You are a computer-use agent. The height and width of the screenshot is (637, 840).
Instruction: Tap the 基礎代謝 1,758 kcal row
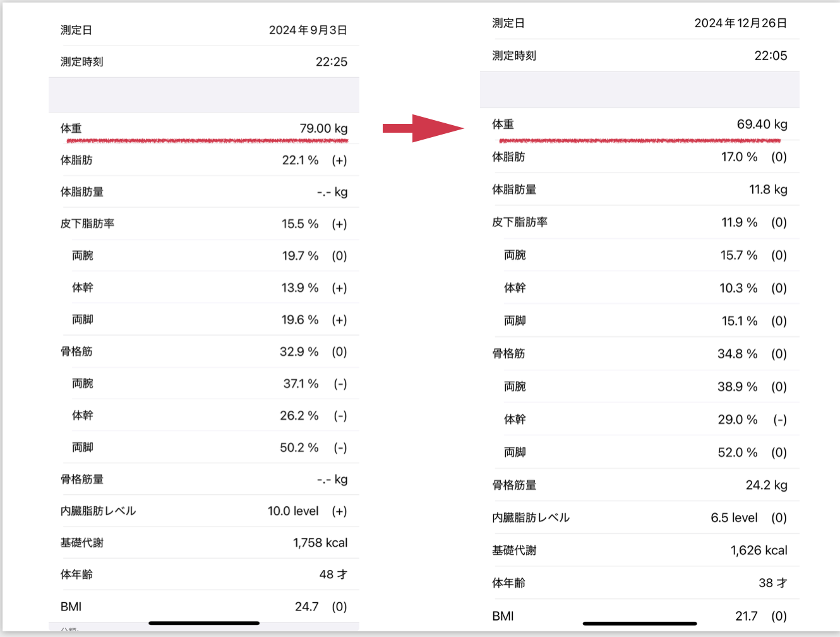tap(204, 542)
